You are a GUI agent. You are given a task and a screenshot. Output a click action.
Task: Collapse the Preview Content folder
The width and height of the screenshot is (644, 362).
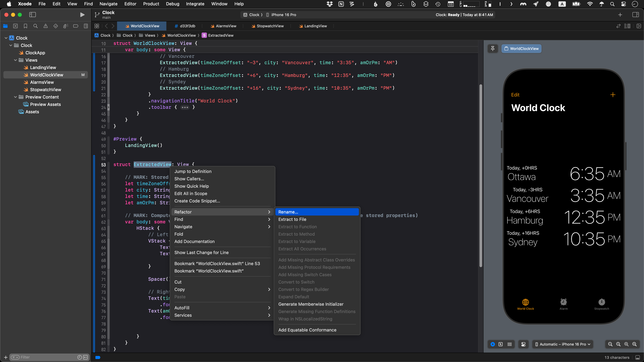(15, 97)
